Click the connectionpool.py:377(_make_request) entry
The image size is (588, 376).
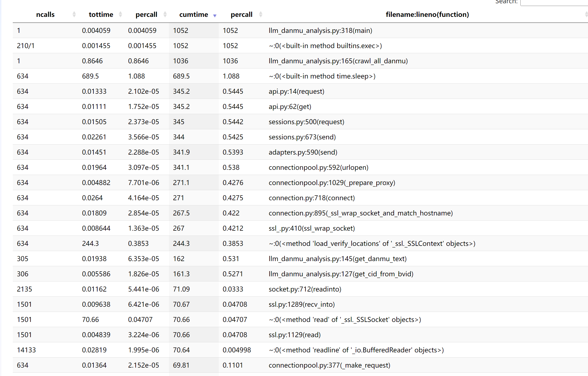point(329,365)
